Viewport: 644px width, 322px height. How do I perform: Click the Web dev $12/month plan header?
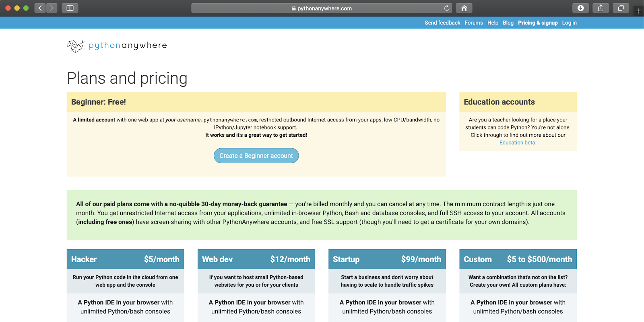pyautogui.click(x=256, y=259)
